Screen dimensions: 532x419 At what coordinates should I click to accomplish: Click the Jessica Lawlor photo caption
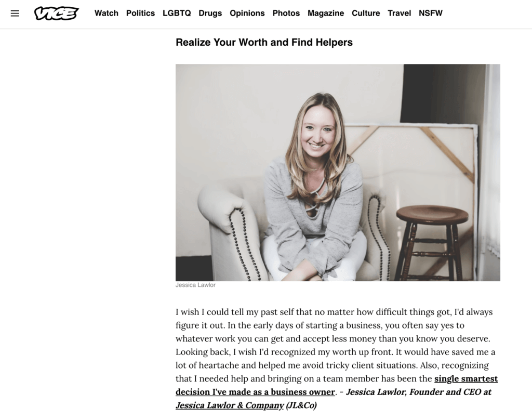click(195, 285)
